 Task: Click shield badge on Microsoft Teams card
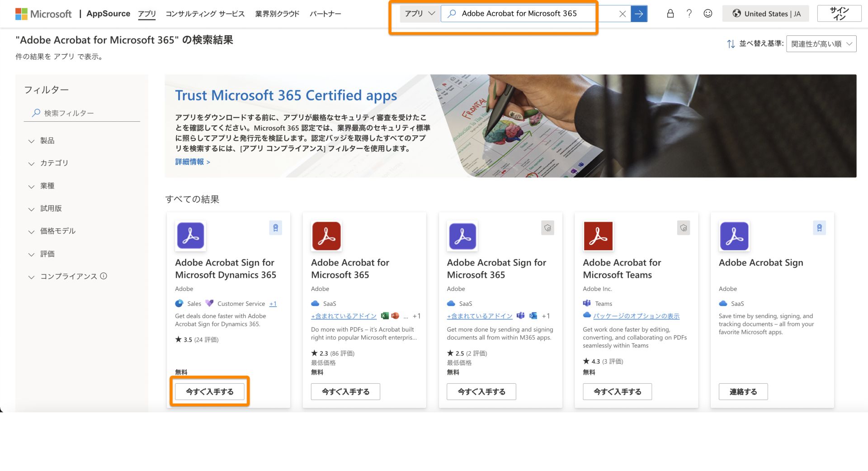click(684, 228)
